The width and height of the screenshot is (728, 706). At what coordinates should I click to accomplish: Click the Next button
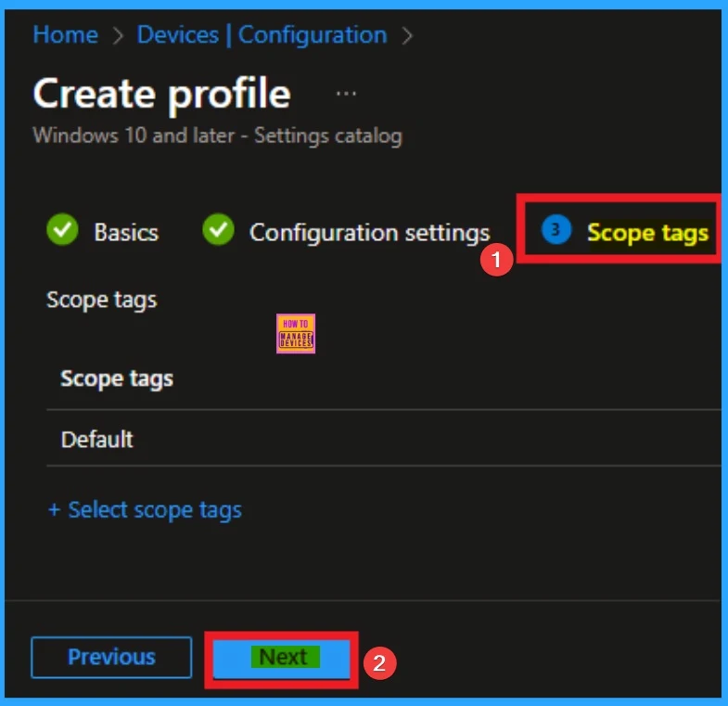pyautogui.click(x=282, y=658)
